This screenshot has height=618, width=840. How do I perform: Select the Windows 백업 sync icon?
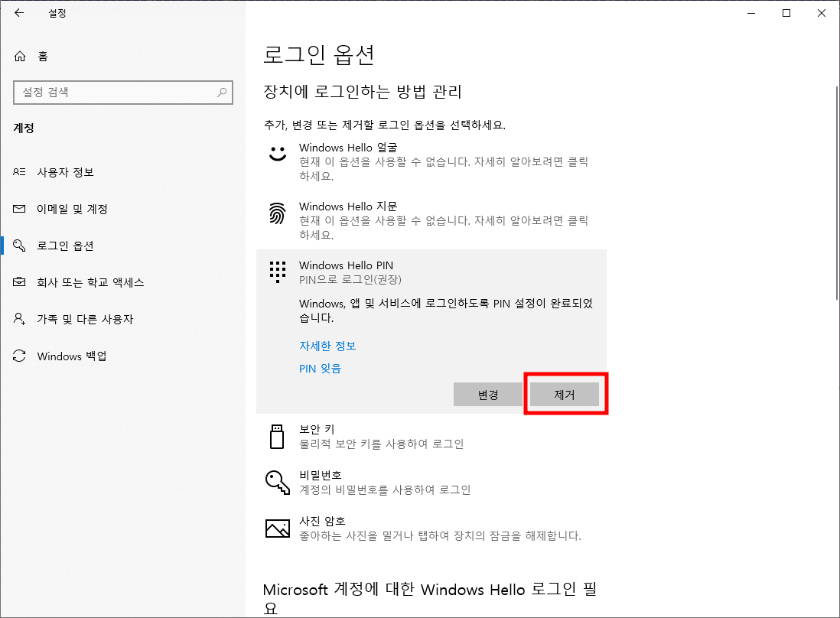coord(19,356)
